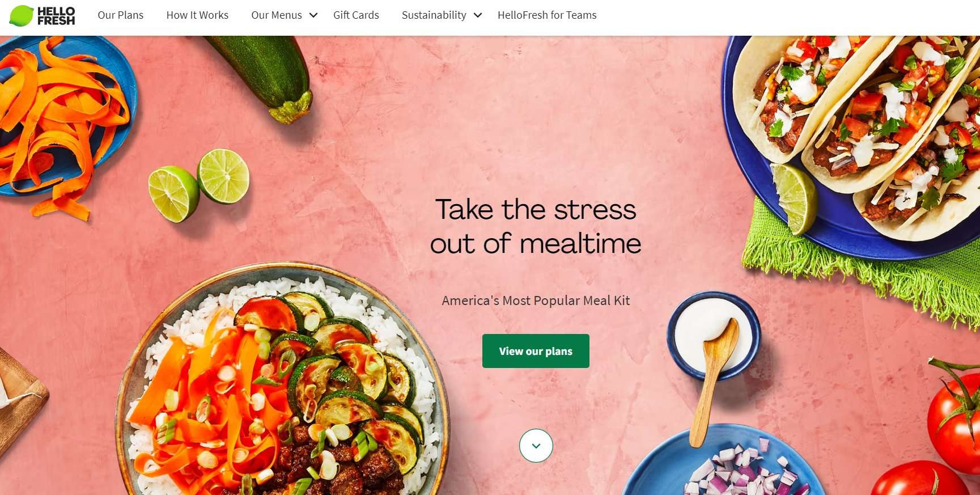Visit the Gift Cards page

pos(356,15)
